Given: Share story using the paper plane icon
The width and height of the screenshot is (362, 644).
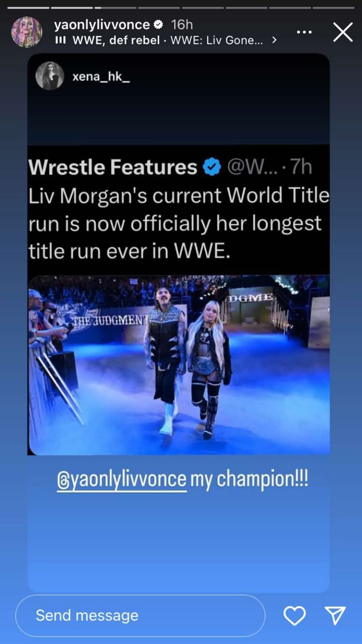Looking at the screenshot, I should coord(335,616).
